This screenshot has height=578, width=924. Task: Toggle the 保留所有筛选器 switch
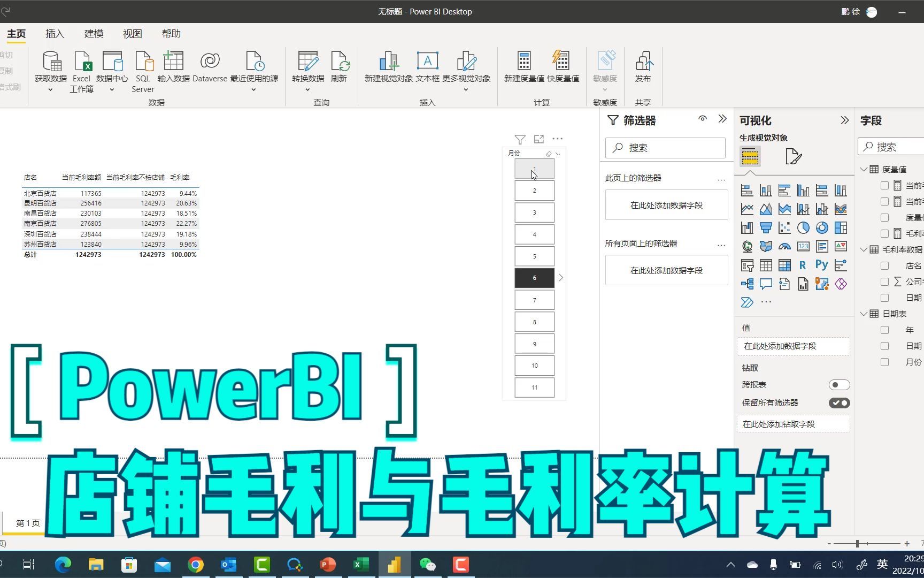coord(839,403)
